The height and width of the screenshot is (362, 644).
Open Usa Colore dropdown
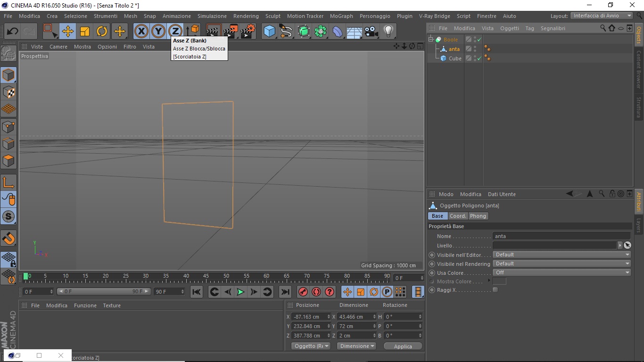[x=561, y=272]
